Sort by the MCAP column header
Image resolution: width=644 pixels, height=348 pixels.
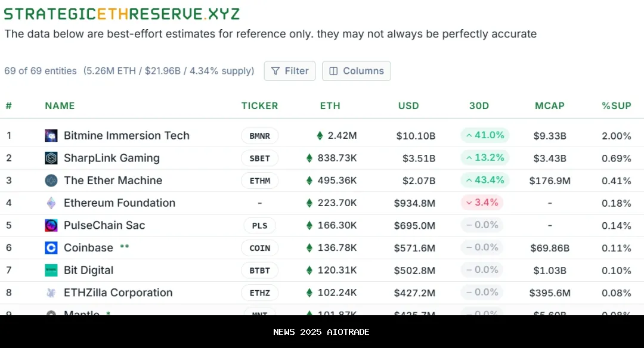coord(549,106)
